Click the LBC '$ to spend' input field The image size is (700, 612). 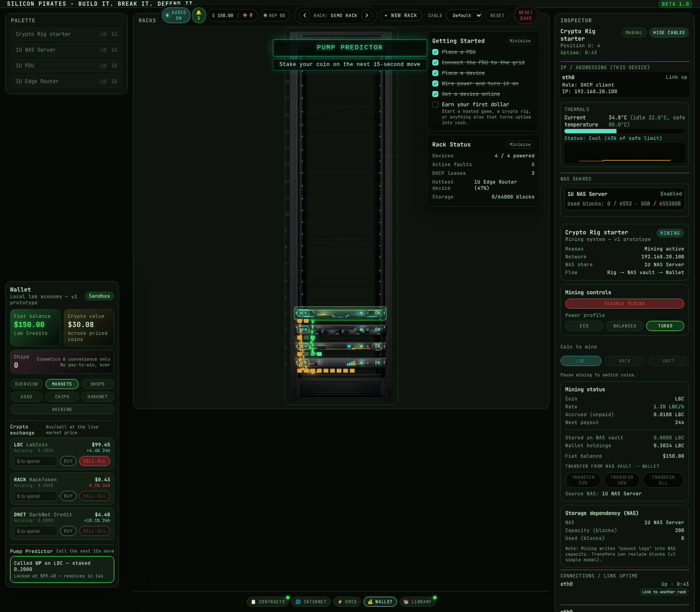tap(35, 461)
